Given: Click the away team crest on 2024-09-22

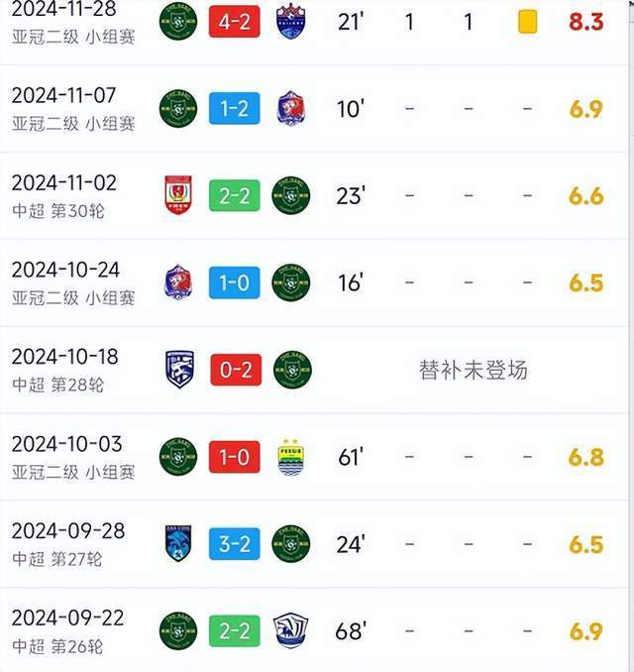Looking at the screenshot, I should 291,630.
